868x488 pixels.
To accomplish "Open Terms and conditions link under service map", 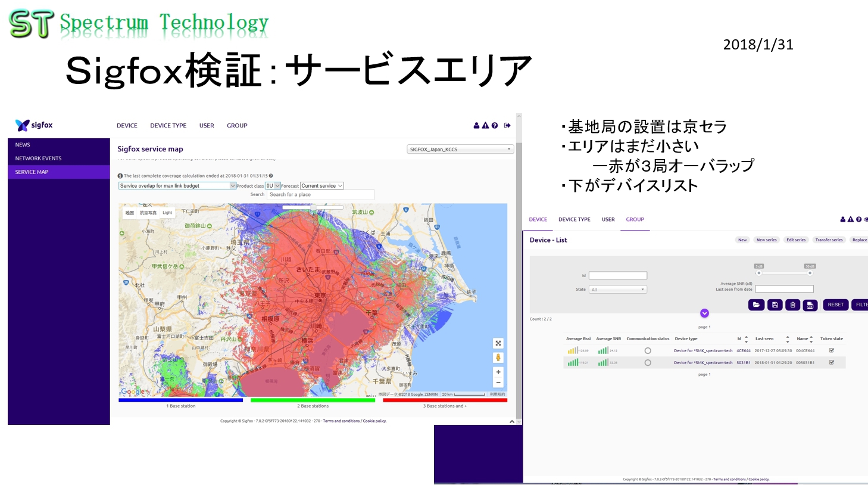I will coord(341,421).
